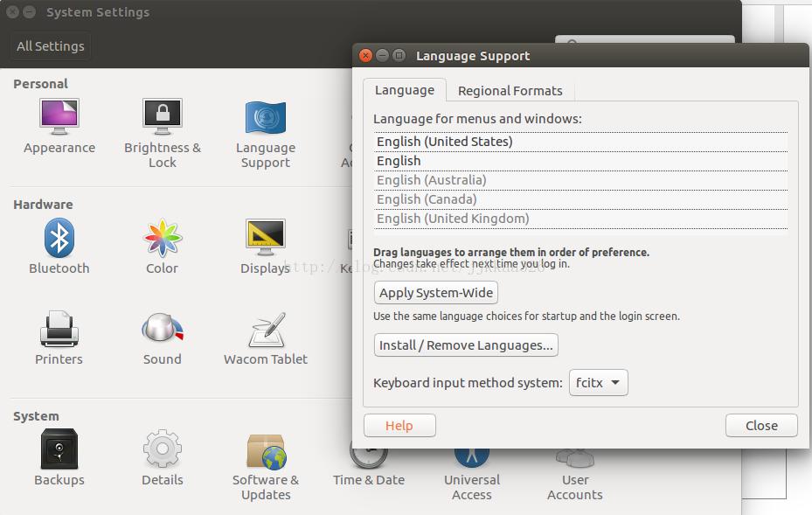Select English (Canada) language row
Image resolution: width=812 pixels, height=515 pixels.
(580, 199)
